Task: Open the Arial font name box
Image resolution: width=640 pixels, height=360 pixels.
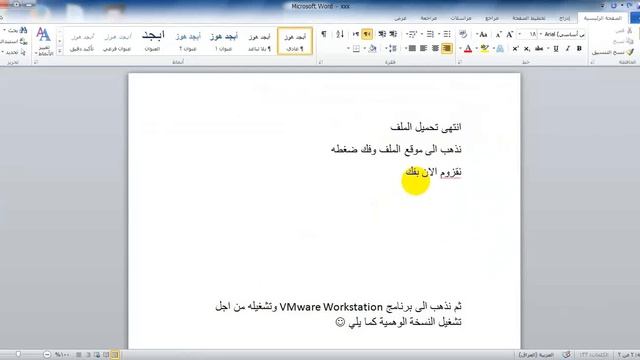Action: [x=563, y=34]
